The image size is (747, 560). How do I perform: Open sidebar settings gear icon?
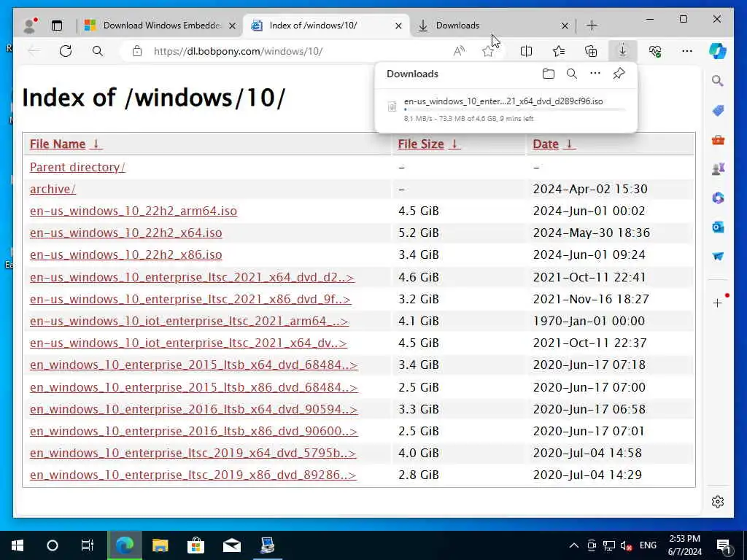coord(718,502)
